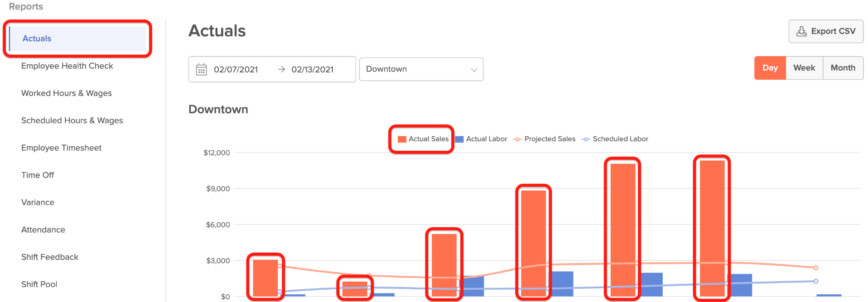The width and height of the screenshot is (868, 302).
Task: Hide the Projected Sales line series
Action: [545, 139]
